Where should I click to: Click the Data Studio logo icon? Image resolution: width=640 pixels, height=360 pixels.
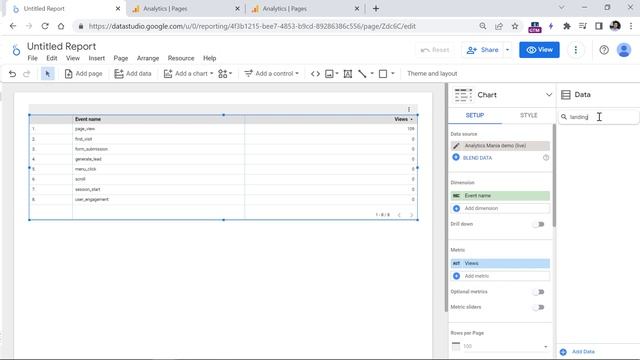(x=16, y=51)
